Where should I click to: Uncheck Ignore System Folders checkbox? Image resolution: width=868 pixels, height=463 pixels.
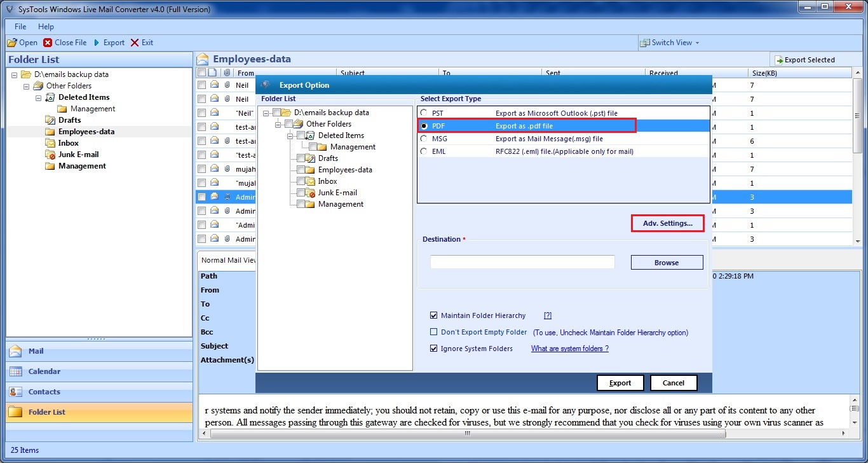pos(434,349)
